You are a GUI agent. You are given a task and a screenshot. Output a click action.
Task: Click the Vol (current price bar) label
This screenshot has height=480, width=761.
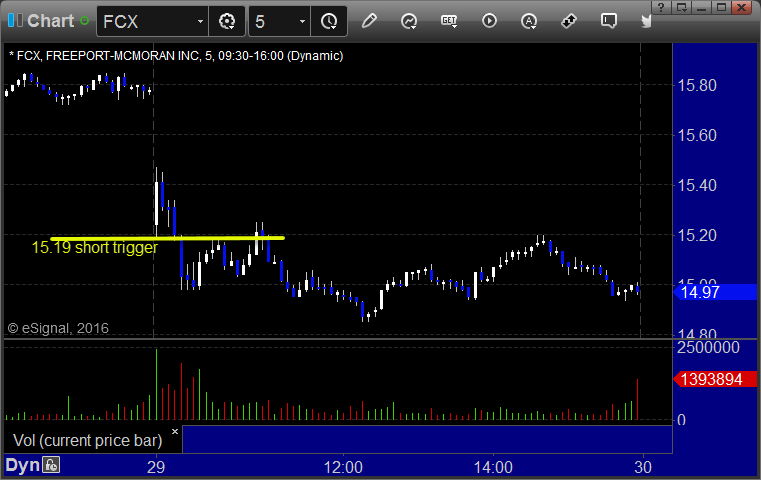[87, 440]
